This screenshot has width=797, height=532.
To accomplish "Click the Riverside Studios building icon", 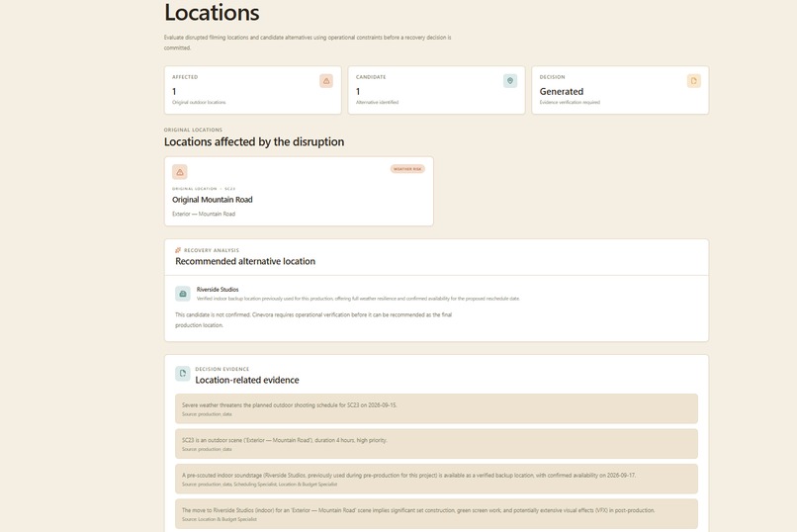I will 183,294.
